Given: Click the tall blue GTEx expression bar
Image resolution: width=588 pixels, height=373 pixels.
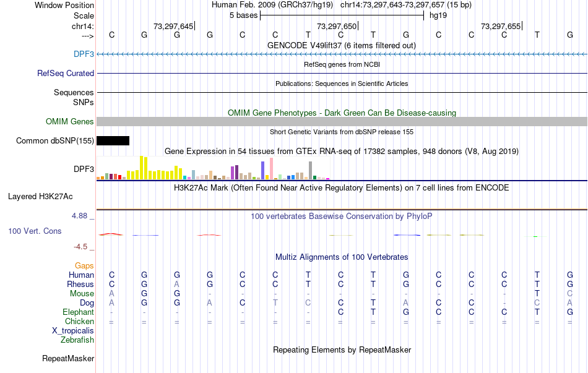Looking at the screenshot, I should (x=262, y=171).
